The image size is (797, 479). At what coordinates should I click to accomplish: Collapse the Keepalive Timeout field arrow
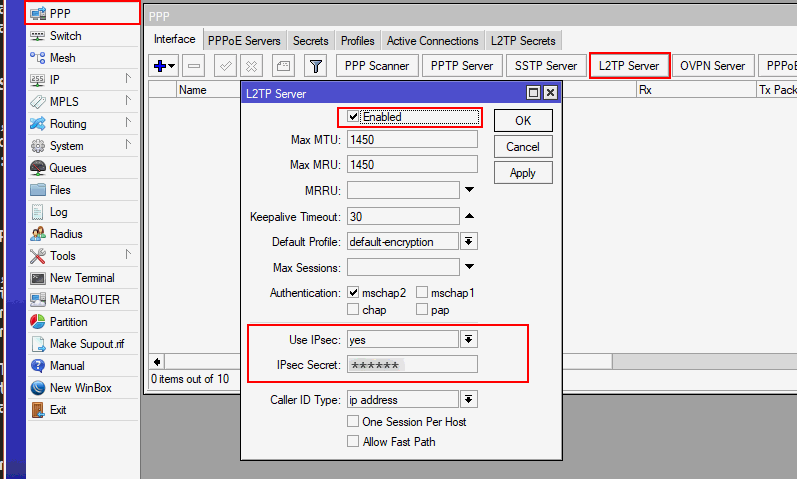tap(468, 216)
